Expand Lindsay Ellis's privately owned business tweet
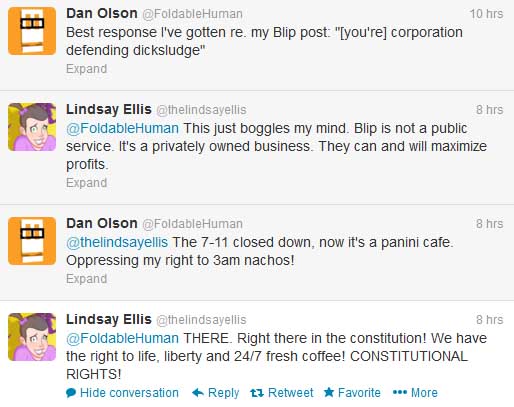Screen dimensions: 514x407 tap(86, 183)
